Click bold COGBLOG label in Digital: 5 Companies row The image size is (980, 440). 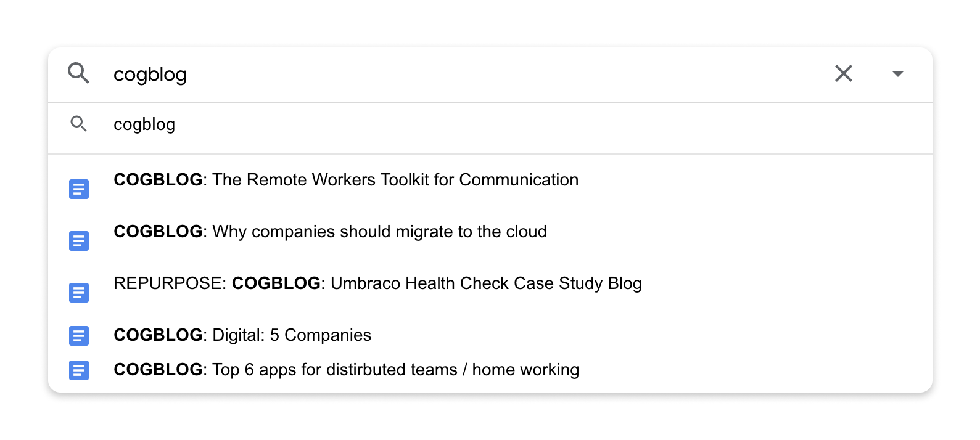158,335
